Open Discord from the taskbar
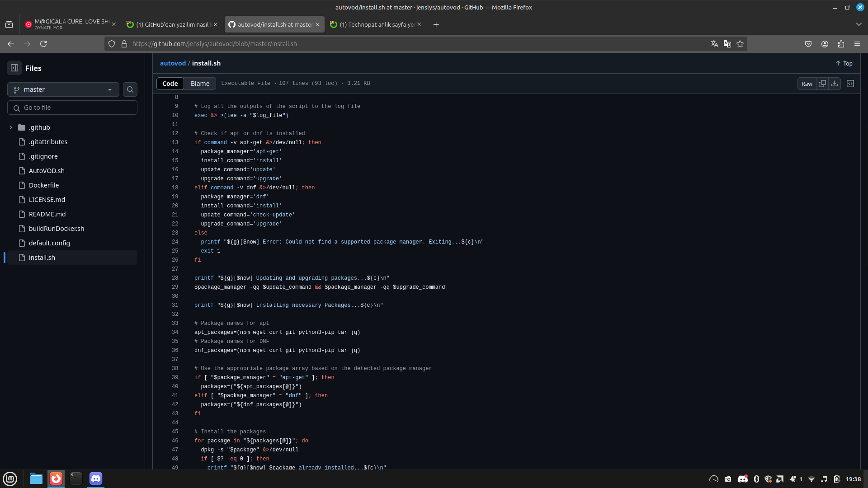Screen dimensions: 868x488 (96, 479)
